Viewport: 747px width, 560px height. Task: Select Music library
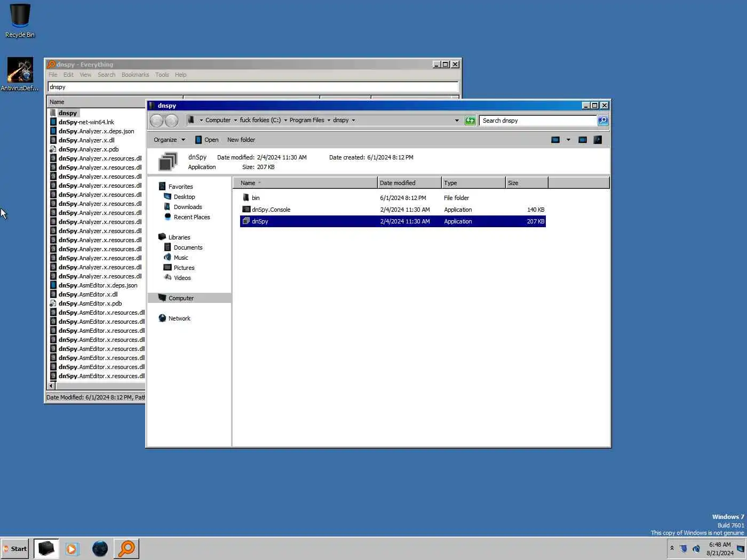click(x=181, y=258)
